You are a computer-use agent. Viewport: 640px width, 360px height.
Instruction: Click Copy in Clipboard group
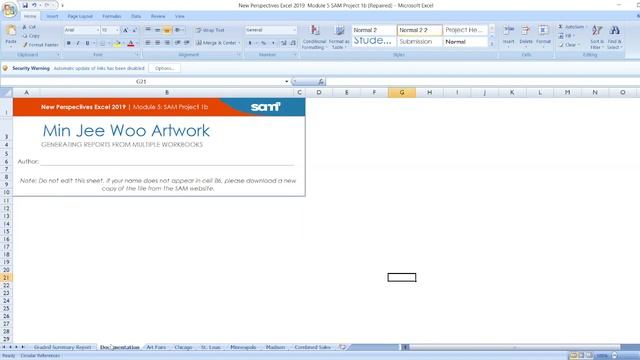(x=31, y=36)
